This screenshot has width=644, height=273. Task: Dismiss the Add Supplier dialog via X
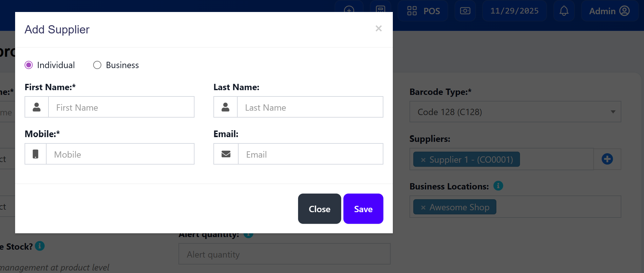tap(378, 29)
